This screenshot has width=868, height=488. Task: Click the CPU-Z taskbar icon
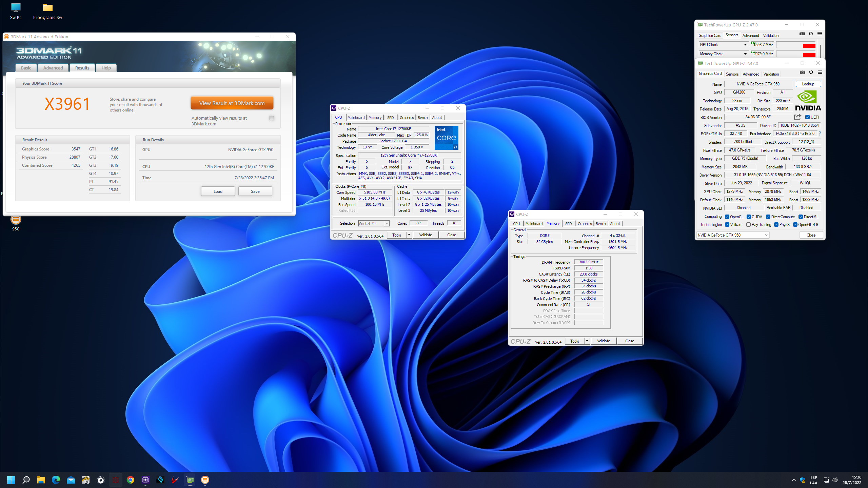pos(145,480)
